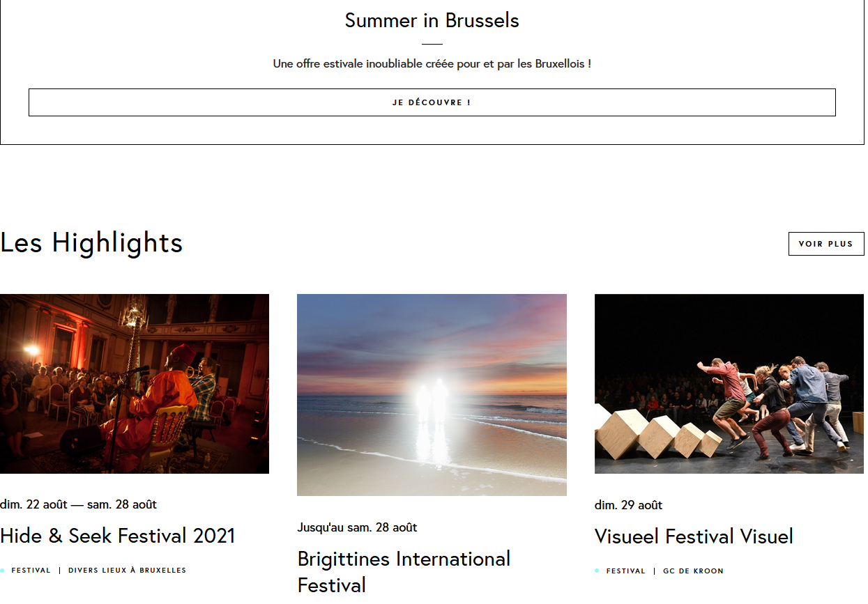
Task: Click the "GC DE KROON" venue tag
Action: pyautogui.click(x=693, y=571)
